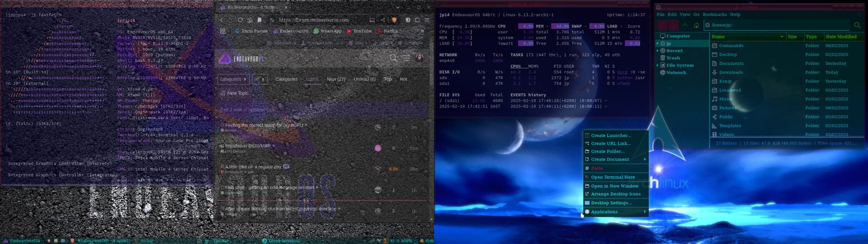Open the Netflix bookmark

click(388, 31)
